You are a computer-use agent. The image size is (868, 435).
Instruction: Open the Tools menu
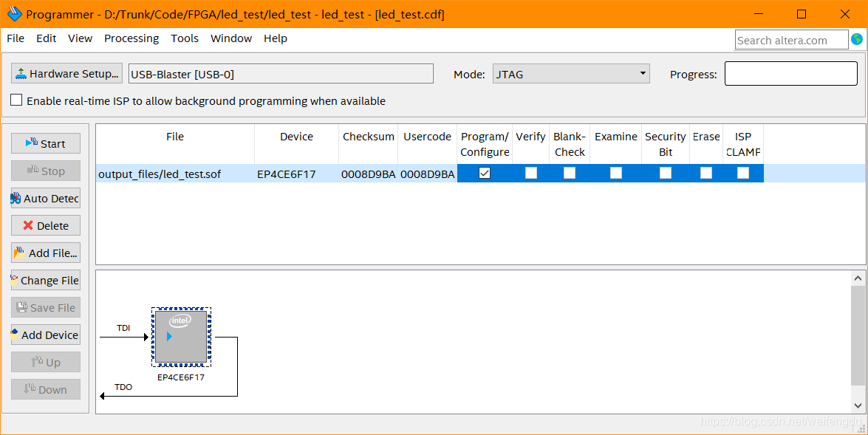(185, 38)
